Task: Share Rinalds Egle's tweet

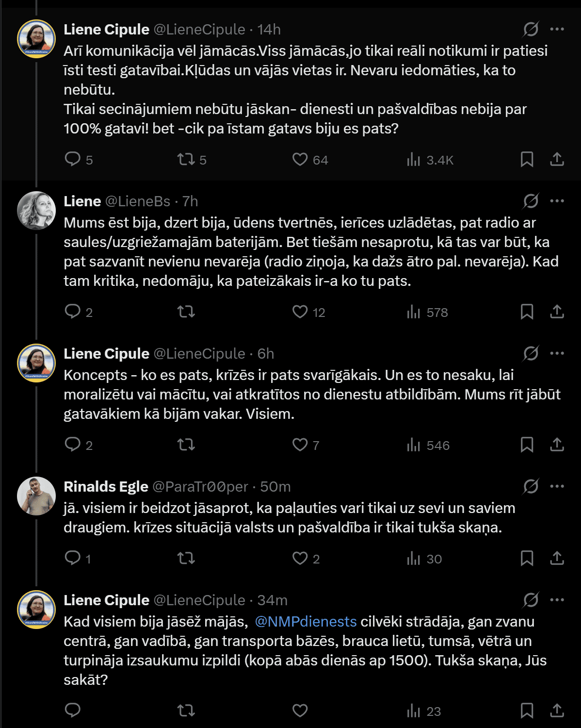Action: (557, 559)
